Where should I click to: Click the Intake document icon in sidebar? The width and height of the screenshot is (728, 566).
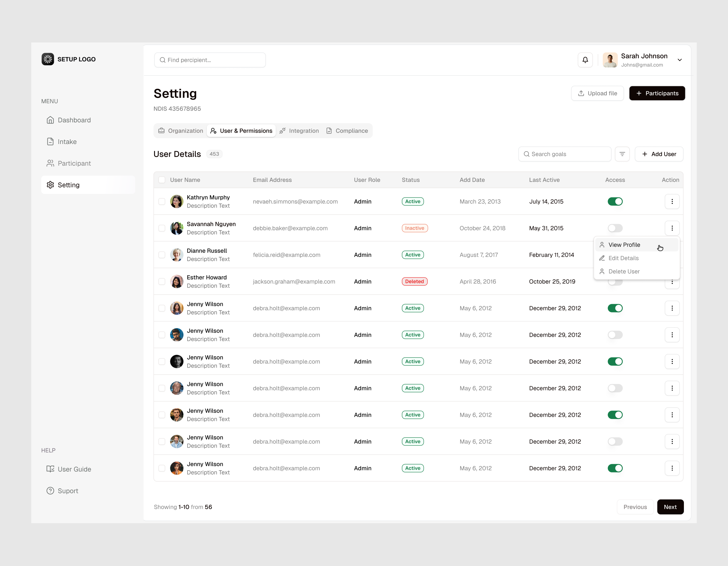(x=50, y=141)
